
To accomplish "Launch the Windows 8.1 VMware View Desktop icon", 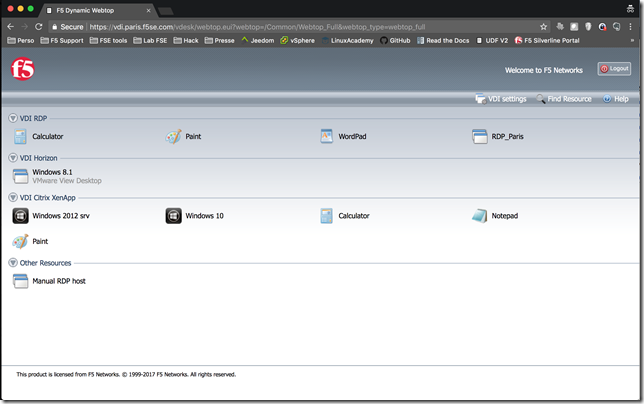I will click(20, 176).
